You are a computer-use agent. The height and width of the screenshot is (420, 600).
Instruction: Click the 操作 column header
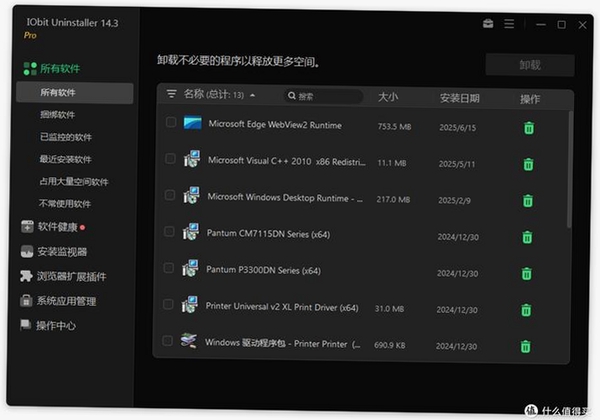pos(530,99)
